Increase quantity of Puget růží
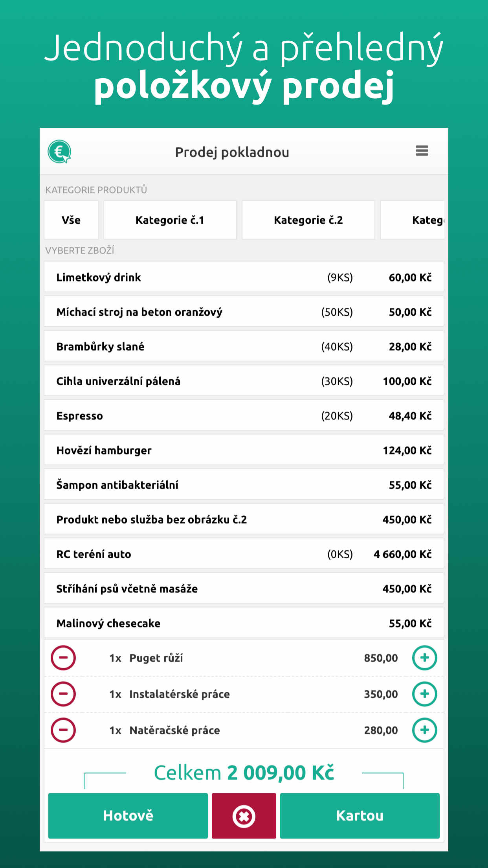488x868 pixels. [424, 658]
